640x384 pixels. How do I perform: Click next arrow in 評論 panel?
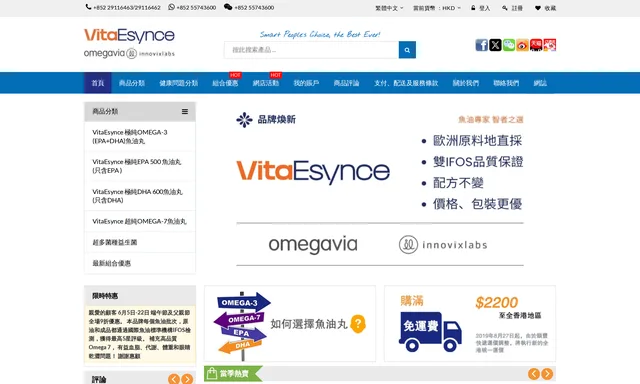(187, 379)
